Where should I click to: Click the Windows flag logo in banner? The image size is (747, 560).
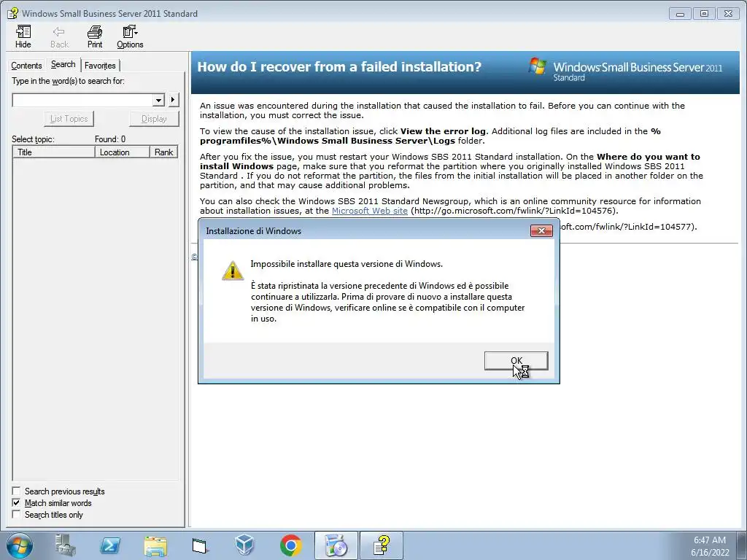click(538, 66)
